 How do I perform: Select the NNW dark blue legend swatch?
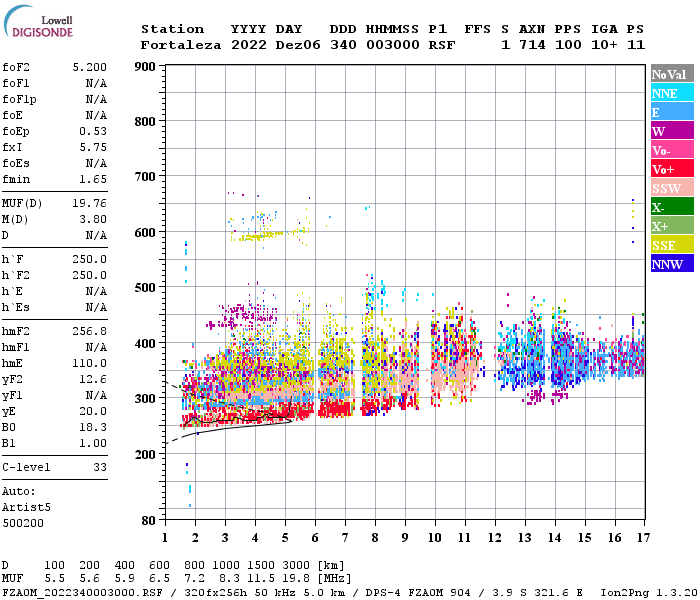pyautogui.click(x=672, y=264)
